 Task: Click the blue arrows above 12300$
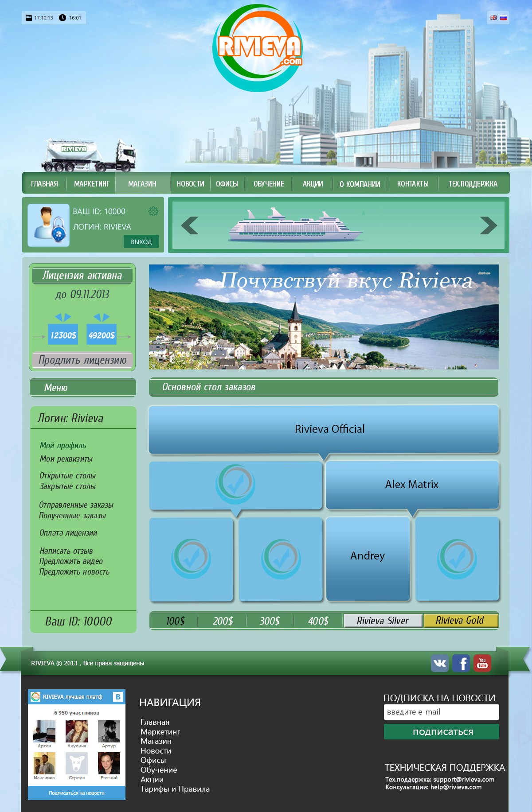click(63, 317)
